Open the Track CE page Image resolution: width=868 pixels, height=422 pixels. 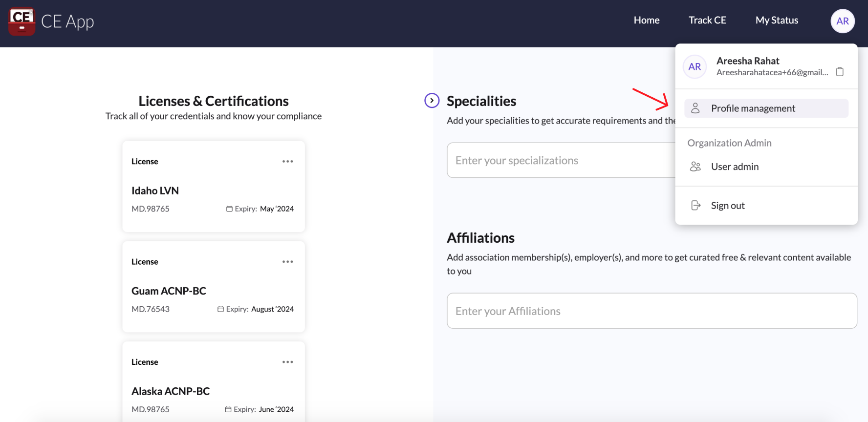[x=707, y=20]
